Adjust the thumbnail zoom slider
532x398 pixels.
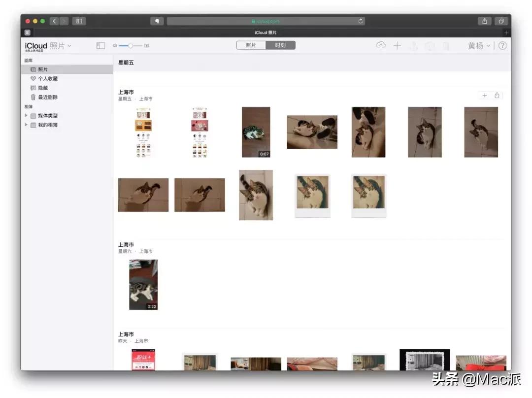pos(131,45)
